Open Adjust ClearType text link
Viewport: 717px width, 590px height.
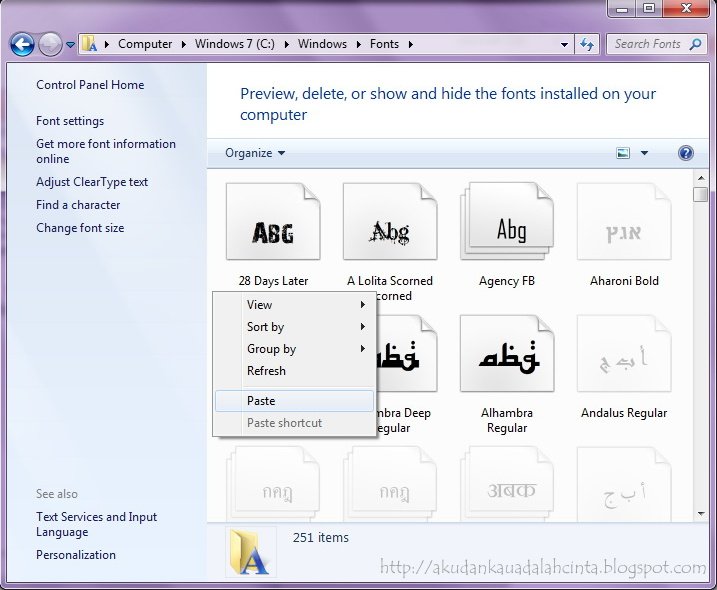click(x=92, y=182)
